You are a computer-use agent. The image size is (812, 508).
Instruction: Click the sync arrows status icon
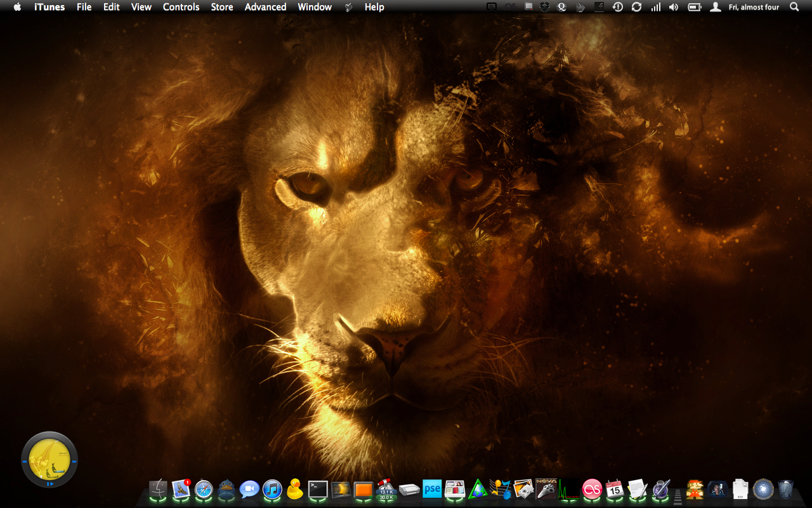636,7
